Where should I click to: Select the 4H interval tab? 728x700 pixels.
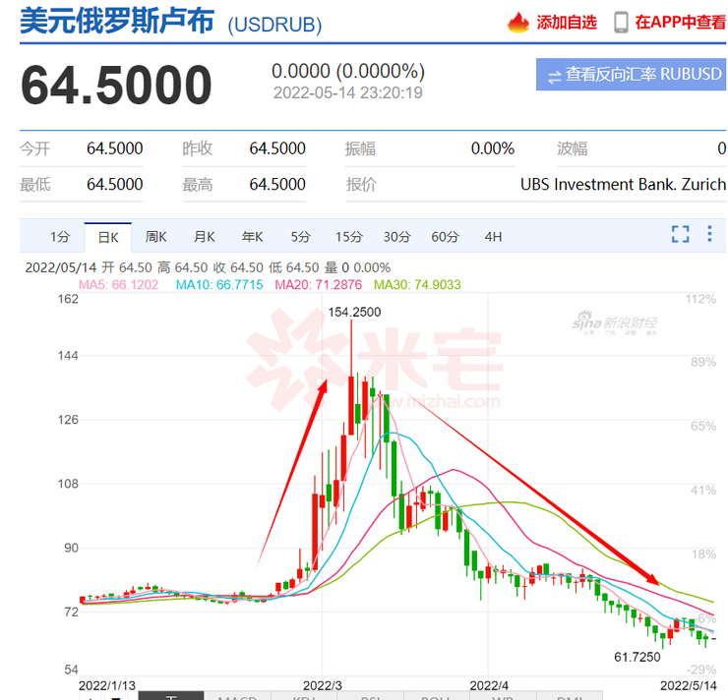pyautogui.click(x=493, y=237)
